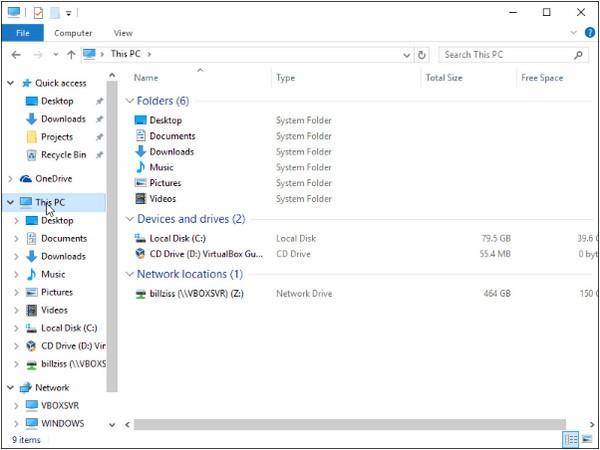Sort by the Total Size column header
Image resolution: width=600 pixels, height=450 pixels.
point(444,77)
